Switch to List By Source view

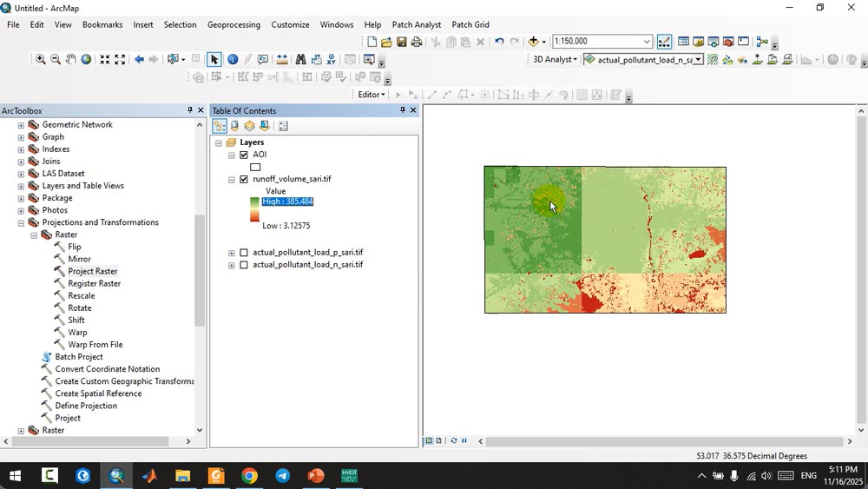click(x=234, y=126)
